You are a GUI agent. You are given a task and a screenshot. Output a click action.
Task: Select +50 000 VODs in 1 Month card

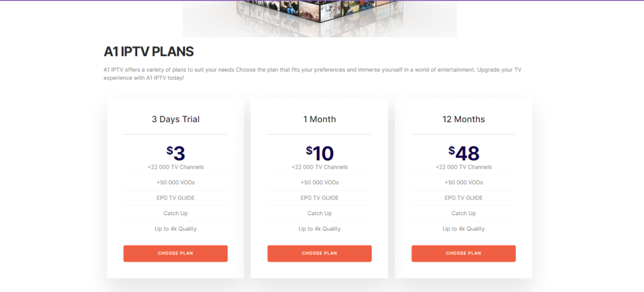319,182
